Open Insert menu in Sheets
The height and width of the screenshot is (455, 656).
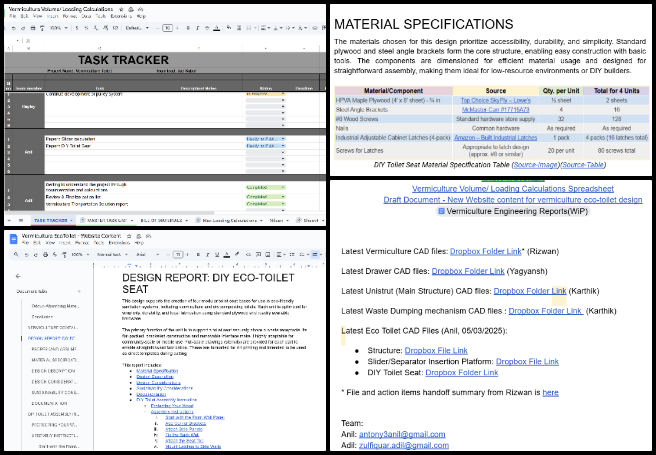pyautogui.click(x=53, y=16)
